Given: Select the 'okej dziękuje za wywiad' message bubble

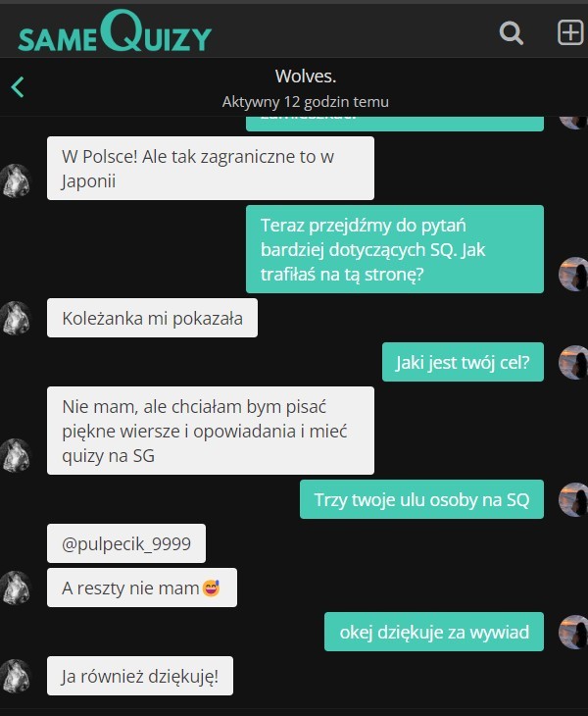Looking at the screenshot, I should [x=434, y=632].
